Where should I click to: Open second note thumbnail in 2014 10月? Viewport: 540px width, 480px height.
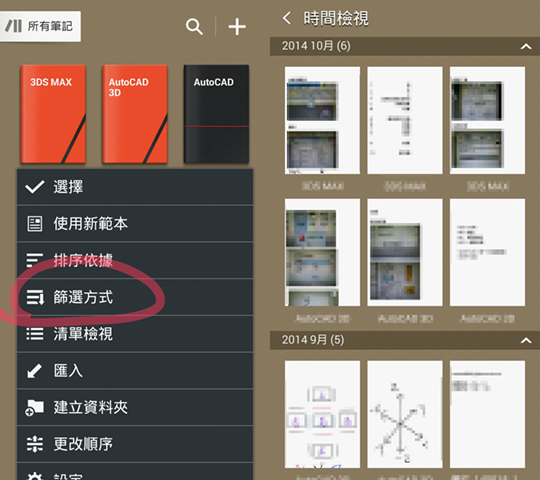(405, 121)
